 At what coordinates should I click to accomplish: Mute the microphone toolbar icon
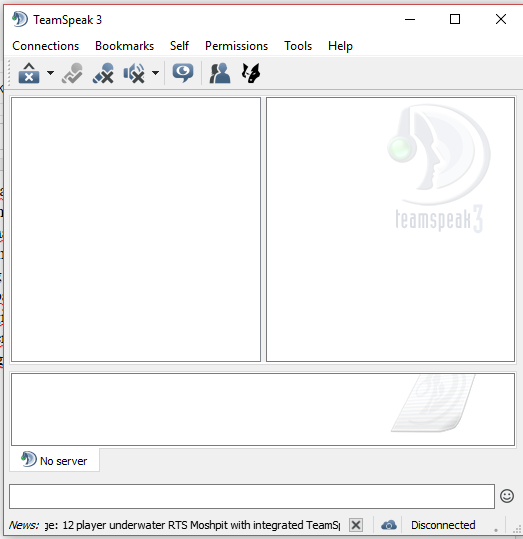tap(103, 73)
